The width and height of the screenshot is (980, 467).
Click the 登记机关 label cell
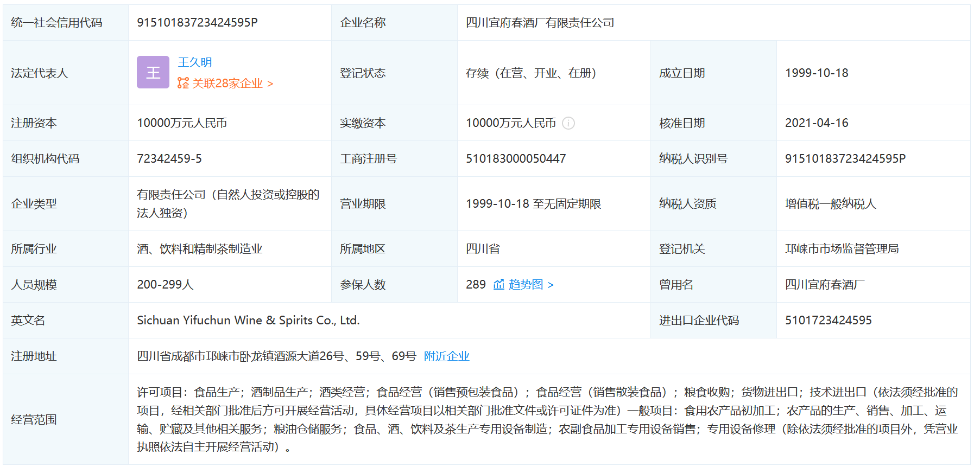click(x=713, y=249)
